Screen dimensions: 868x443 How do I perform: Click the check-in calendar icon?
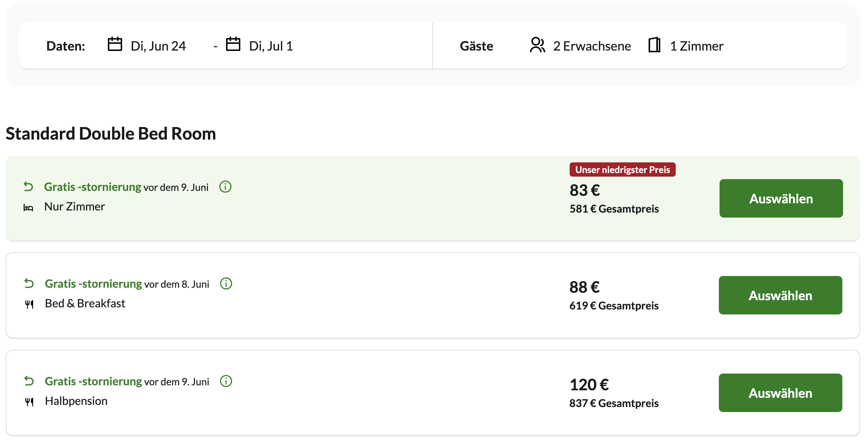[115, 45]
